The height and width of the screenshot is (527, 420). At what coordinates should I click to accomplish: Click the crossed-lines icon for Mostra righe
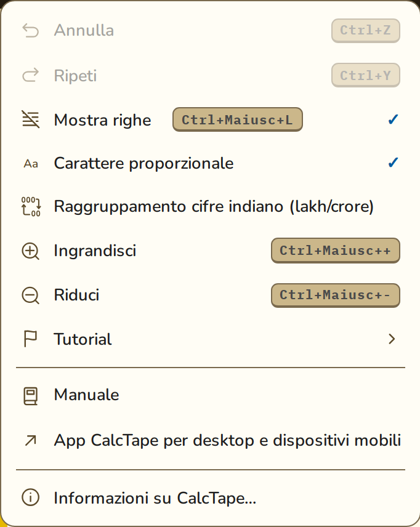[31, 119]
